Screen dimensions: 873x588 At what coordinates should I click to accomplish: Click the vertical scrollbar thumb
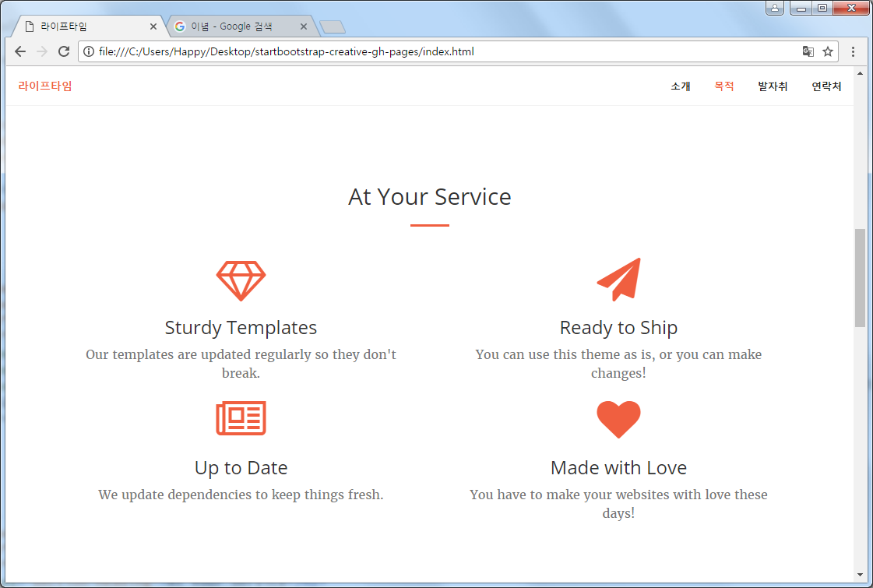[861, 278]
